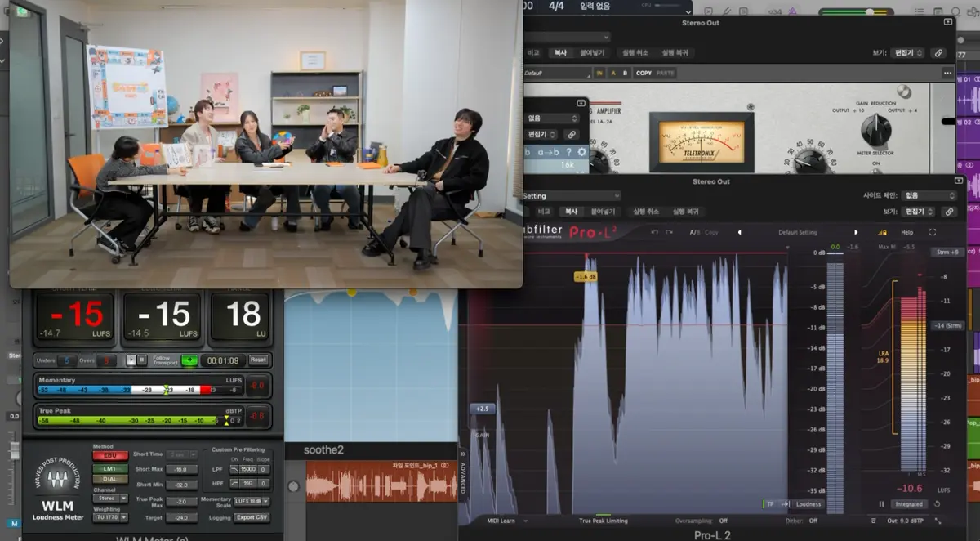The image size is (980, 541).
Task: Click the True Peak Max value field
Action: tap(181, 502)
